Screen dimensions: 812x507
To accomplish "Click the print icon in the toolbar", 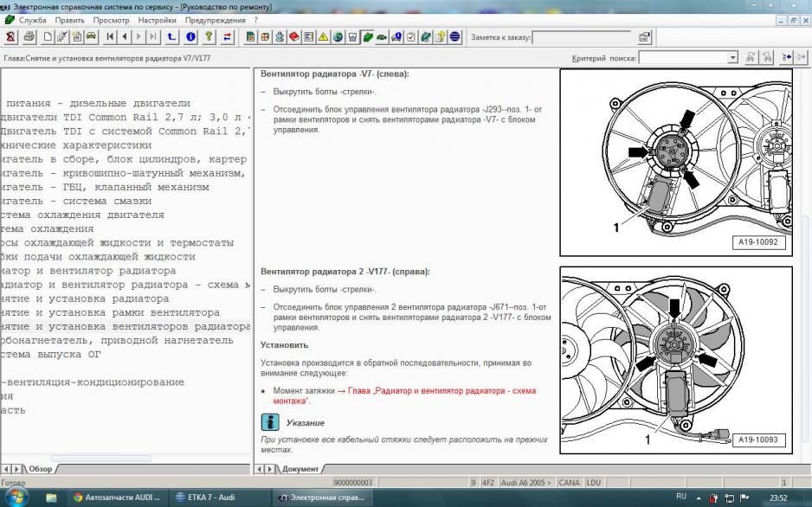I will (x=29, y=37).
